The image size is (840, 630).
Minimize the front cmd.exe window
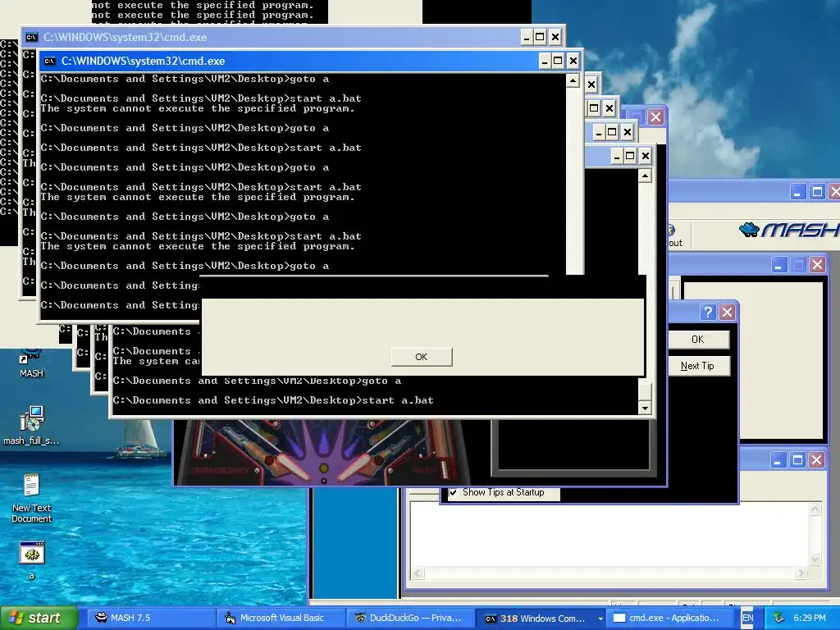pyautogui.click(x=545, y=61)
